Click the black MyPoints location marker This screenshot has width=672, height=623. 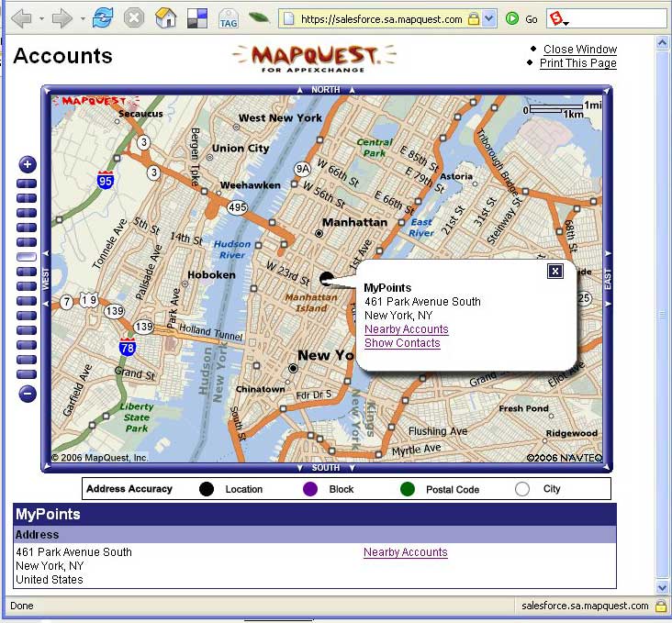click(327, 278)
